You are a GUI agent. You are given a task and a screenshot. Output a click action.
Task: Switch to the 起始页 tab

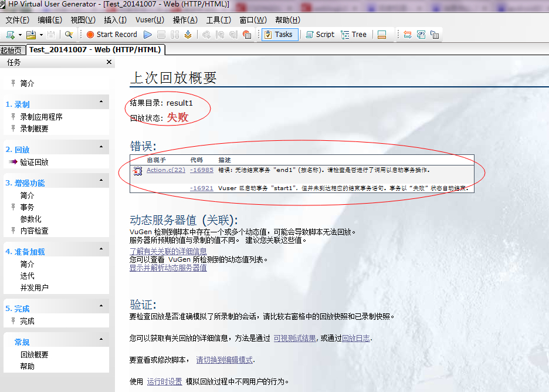click(12, 50)
